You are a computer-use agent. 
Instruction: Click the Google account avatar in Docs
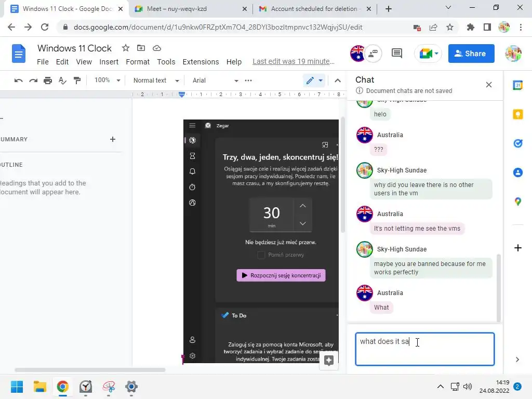(x=513, y=54)
